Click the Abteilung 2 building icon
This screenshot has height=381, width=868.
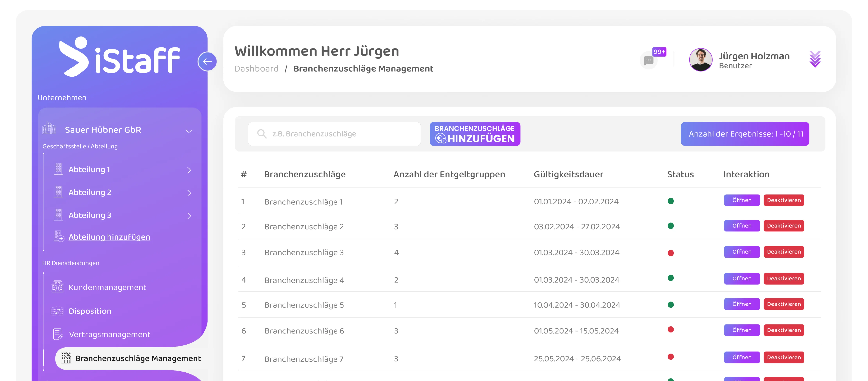point(58,192)
